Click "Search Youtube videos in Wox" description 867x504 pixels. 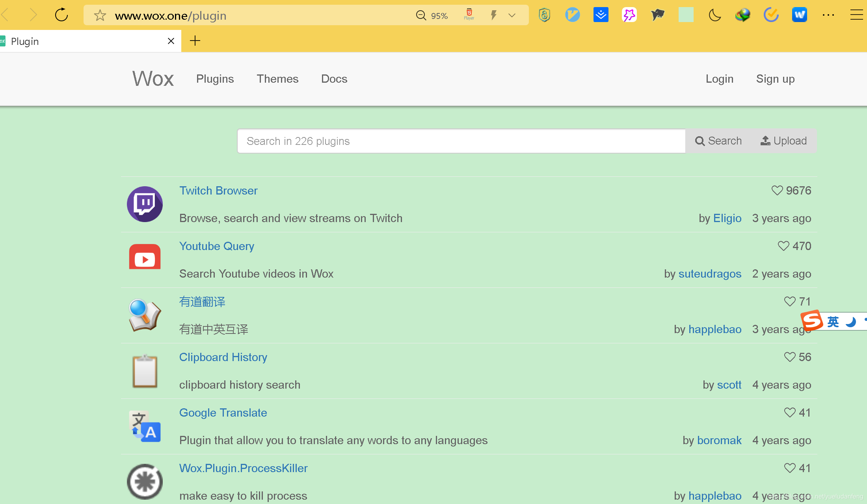(x=256, y=274)
